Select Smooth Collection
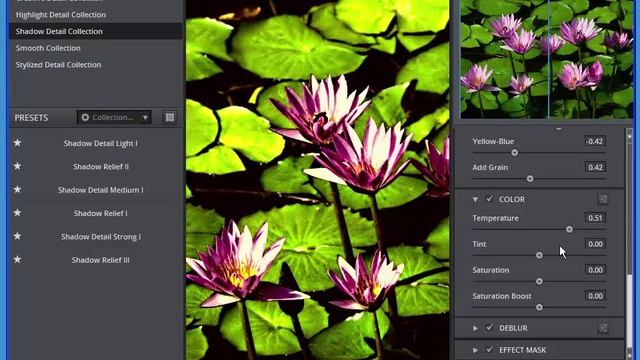The image size is (640, 360). click(x=96, y=48)
